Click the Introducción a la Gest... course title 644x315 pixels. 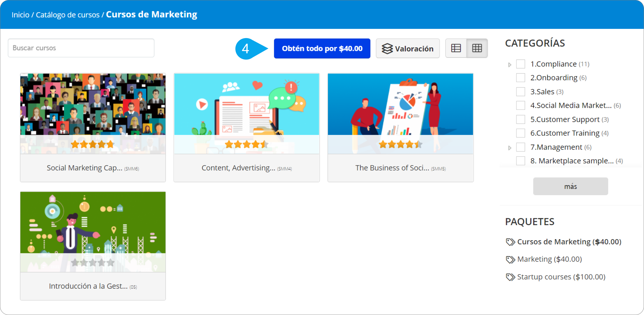tap(88, 286)
